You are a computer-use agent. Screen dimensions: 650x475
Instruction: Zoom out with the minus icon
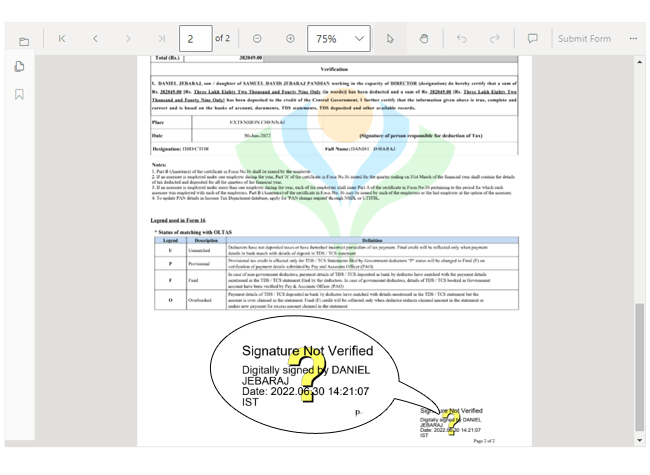tap(257, 39)
